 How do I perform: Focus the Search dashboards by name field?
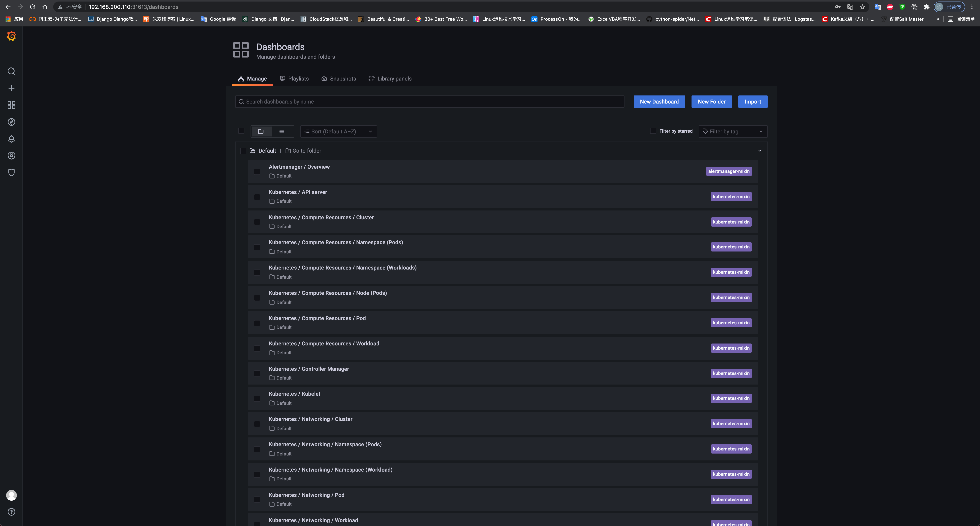[429, 102]
